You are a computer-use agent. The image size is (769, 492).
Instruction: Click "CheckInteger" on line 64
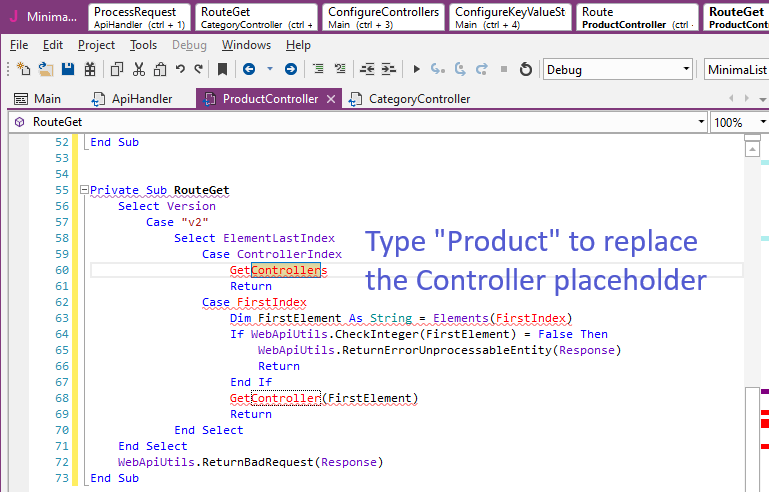(377, 335)
